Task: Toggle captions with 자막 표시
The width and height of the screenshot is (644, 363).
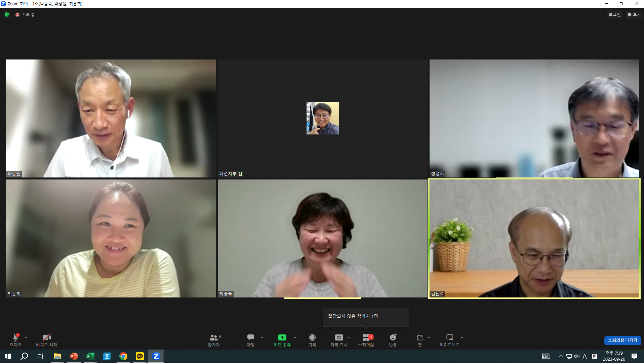Action: (x=339, y=340)
